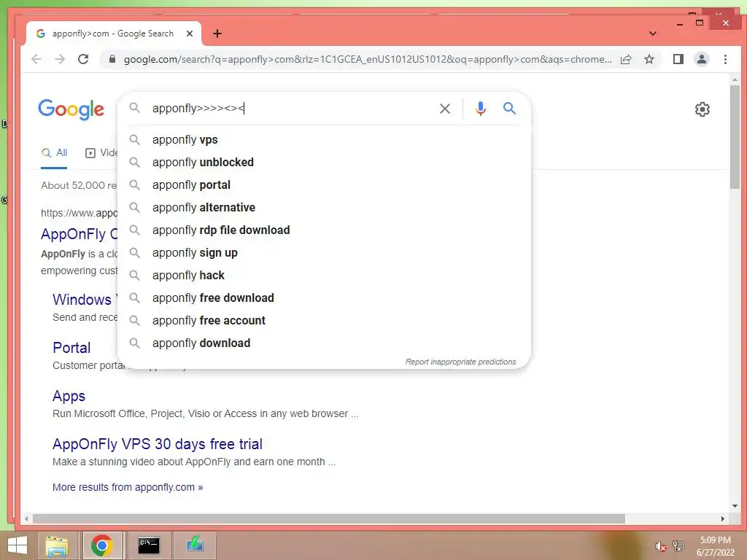Click the scrollbar down arrow
Viewport: 747px width, 560px height.
click(735, 506)
